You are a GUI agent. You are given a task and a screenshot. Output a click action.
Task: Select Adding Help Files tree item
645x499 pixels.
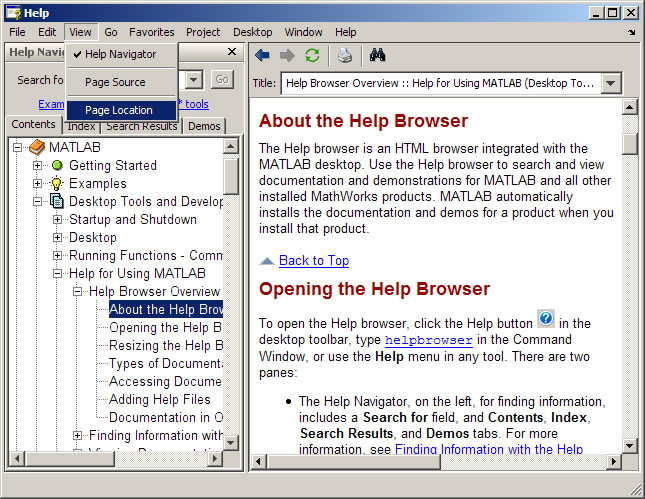click(160, 399)
